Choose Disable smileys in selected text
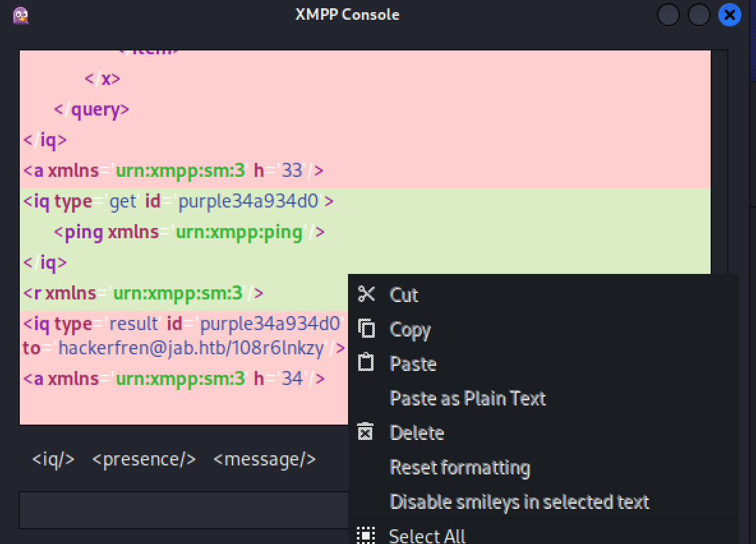Viewport: 756px width, 544px height. tap(519, 502)
